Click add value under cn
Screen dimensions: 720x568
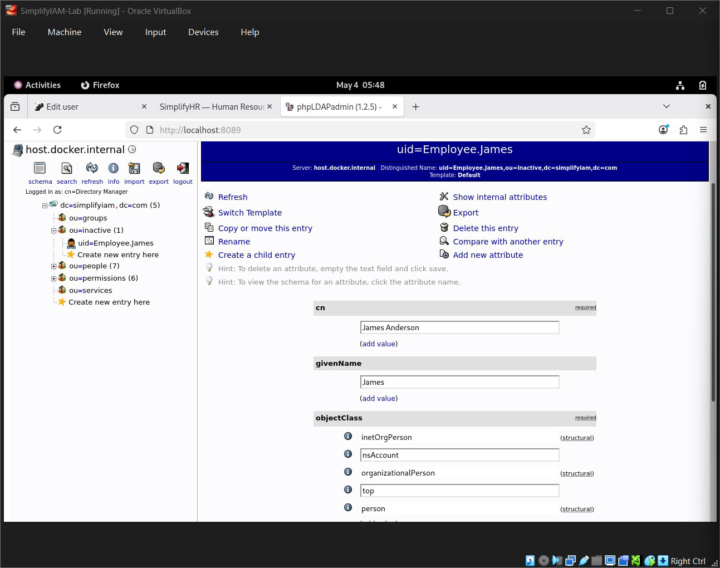[378, 344]
